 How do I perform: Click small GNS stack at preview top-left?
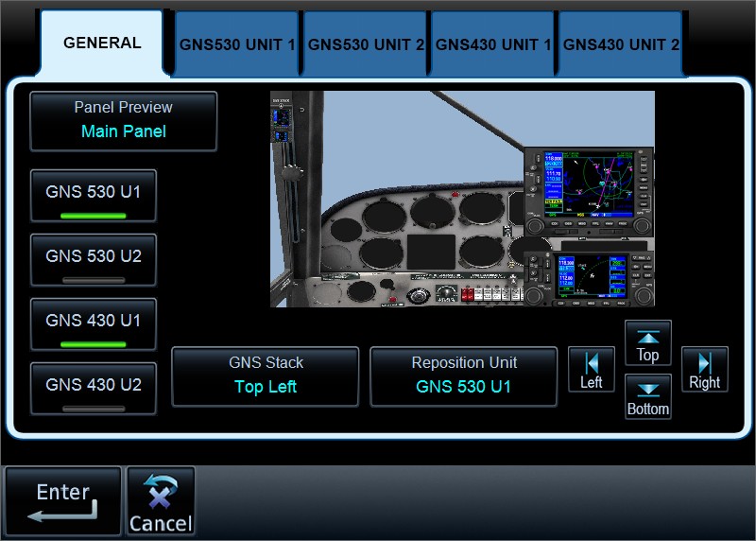point(281,121)
